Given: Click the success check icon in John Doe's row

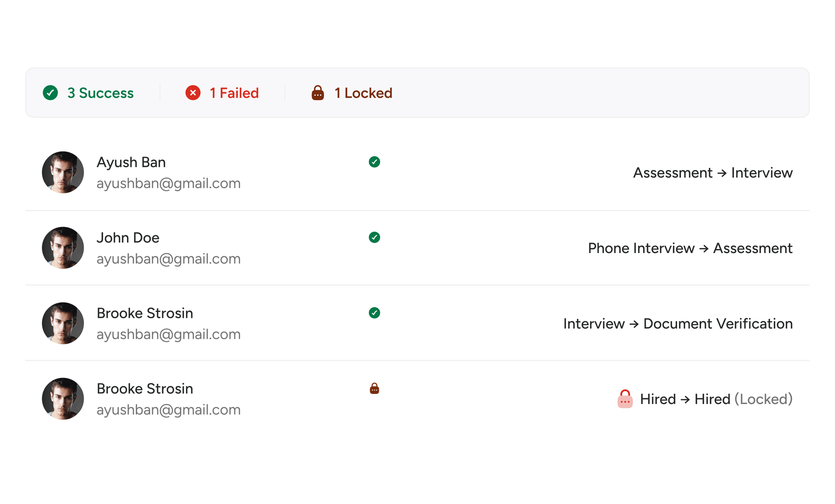Looking at the screenshot, I should coord(374,237).
